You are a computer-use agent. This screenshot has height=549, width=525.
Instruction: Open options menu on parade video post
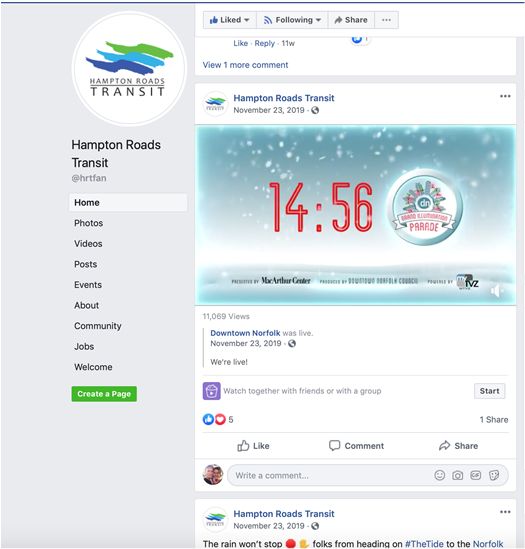coord(505,96)
